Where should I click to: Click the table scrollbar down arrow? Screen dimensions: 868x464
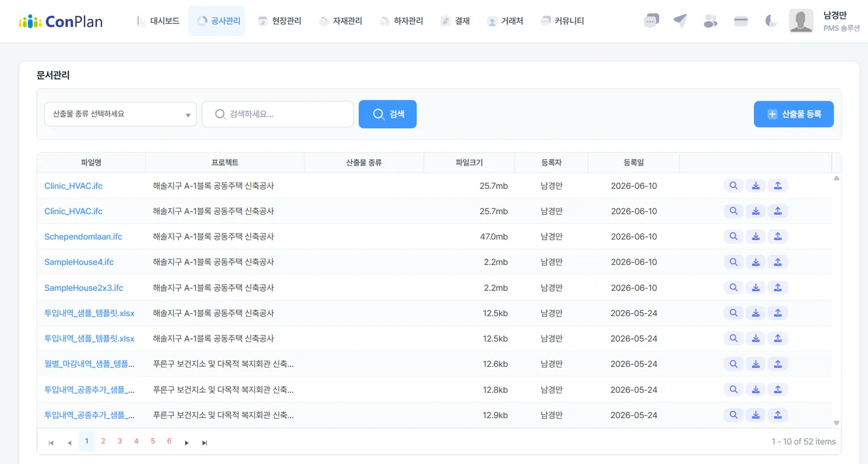pos(837,423)
